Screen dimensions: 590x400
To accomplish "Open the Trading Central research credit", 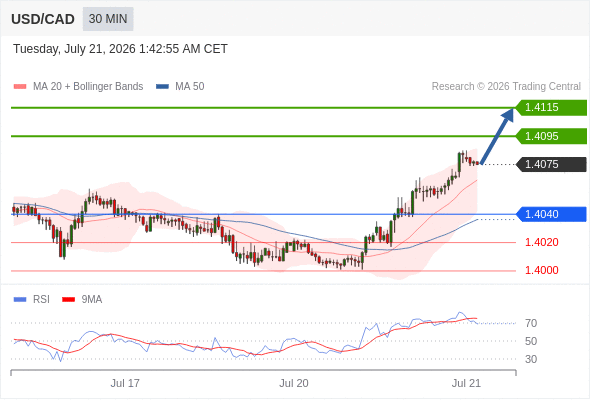I will (x=506, y=87).
